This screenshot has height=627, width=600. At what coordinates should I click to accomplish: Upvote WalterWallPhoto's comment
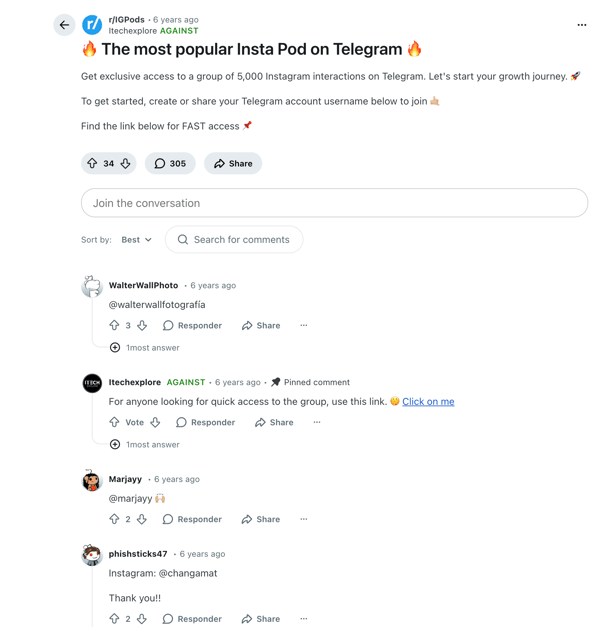114,325
